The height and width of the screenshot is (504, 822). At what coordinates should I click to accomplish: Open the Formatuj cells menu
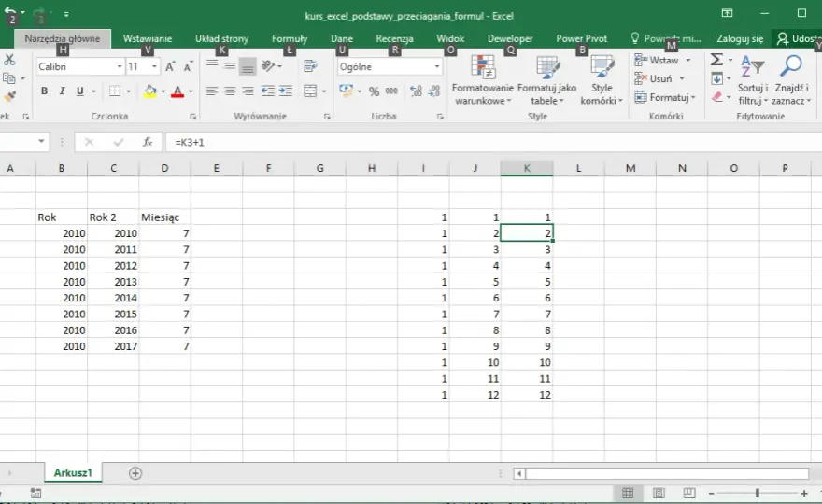pos(665,97)
